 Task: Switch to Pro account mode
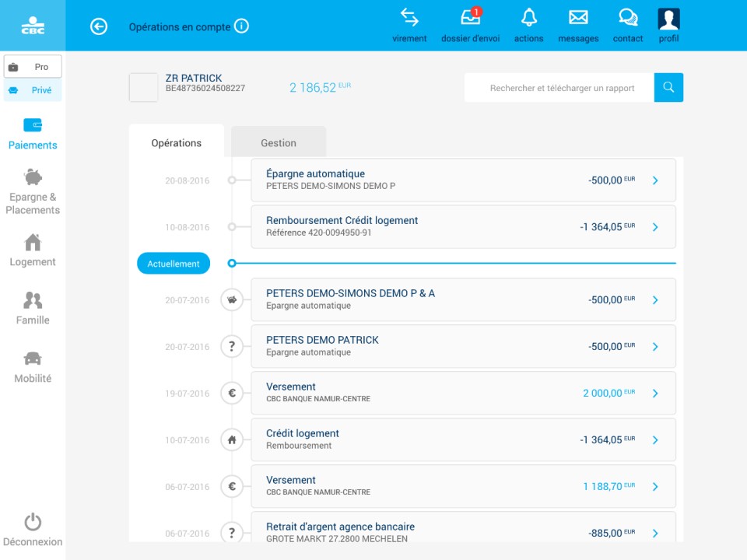coord(33,67)
